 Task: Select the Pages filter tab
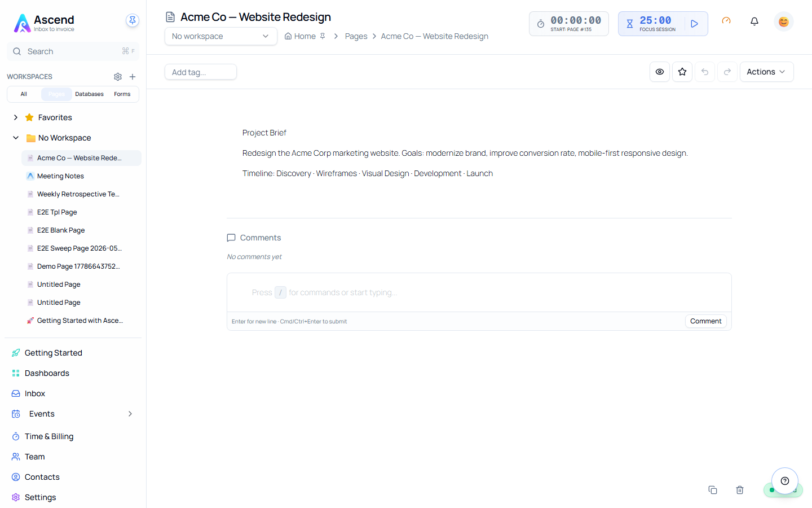[56, 94]
